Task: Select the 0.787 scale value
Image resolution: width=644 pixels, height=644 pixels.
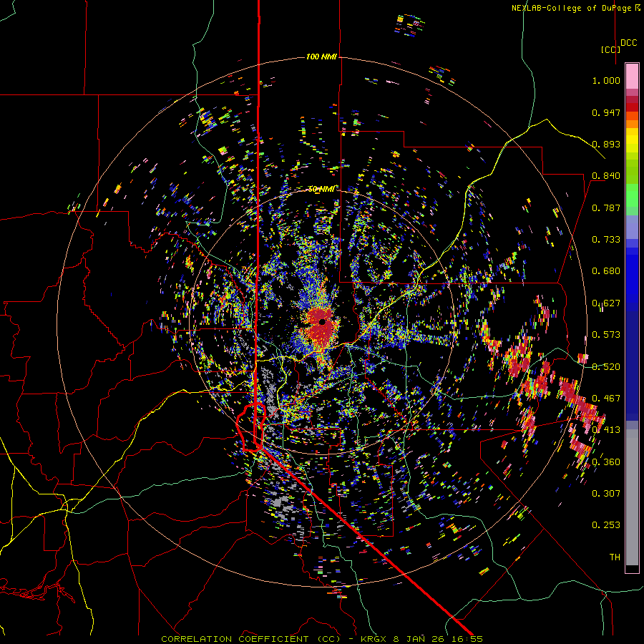Action: point(606,208)
